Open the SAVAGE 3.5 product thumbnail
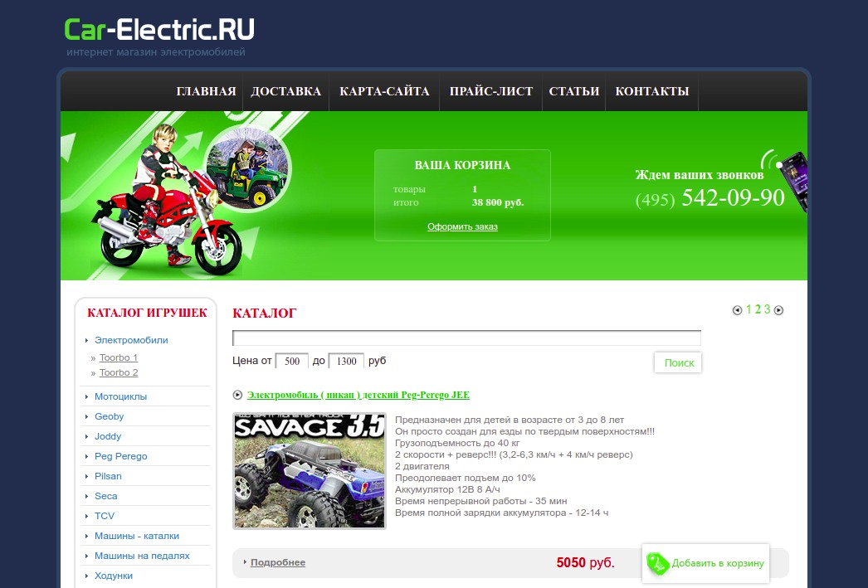Image resolution: width=868 pixels, height=588 pixels. (x=310, y=471)
